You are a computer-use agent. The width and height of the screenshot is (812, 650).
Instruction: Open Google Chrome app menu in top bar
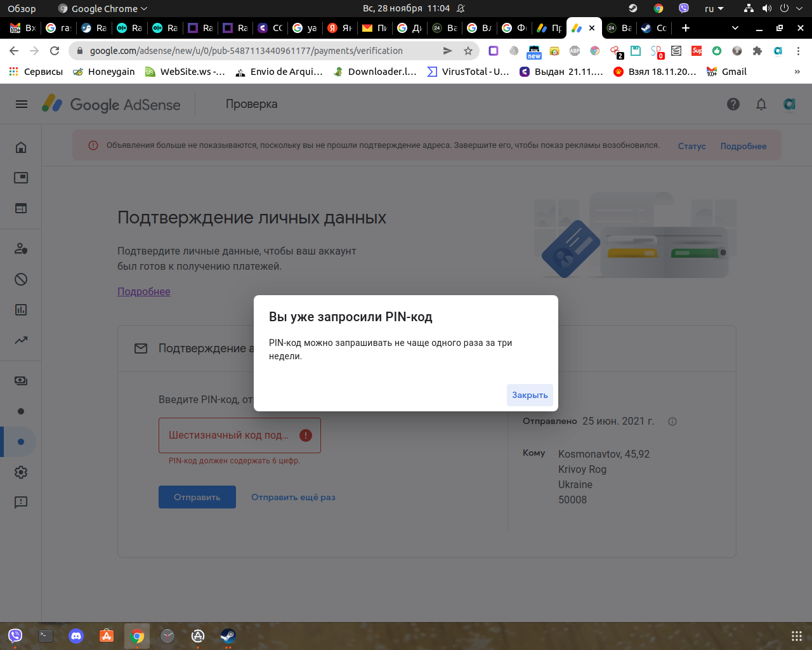[102, 8]
